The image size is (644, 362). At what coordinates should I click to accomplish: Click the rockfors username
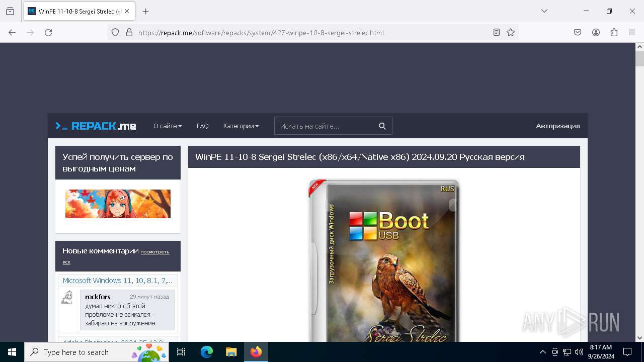(x=98, y=297)
